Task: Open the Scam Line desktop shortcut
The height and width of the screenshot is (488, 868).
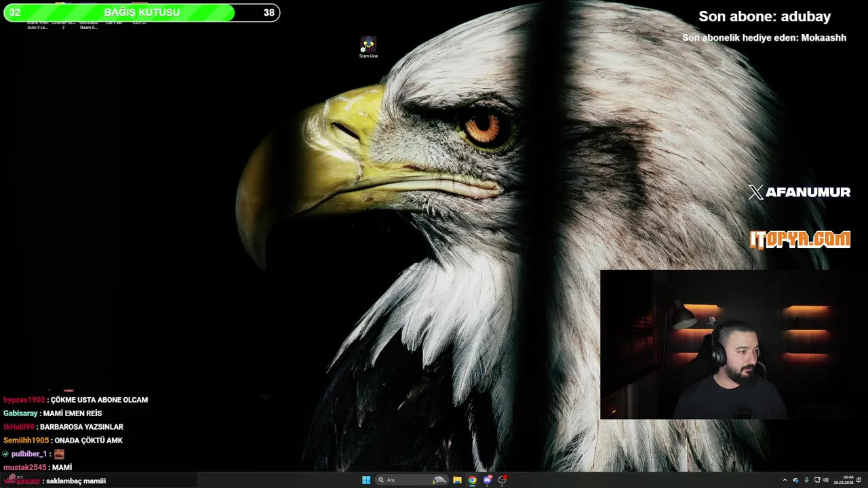Action: [368, 47]
